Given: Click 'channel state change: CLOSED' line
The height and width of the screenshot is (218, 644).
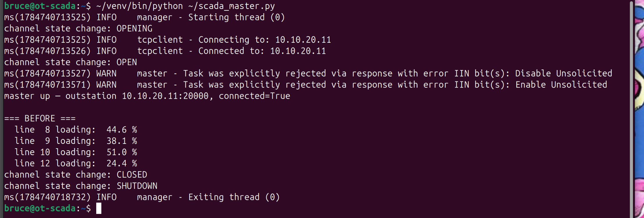Looking at the screenshot, I should [x=76, y=175].
